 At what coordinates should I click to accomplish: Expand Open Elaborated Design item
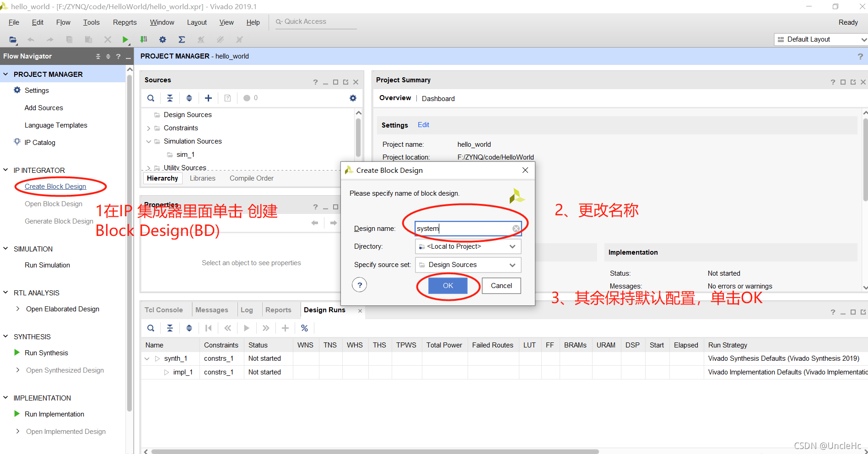pos(18,309)
